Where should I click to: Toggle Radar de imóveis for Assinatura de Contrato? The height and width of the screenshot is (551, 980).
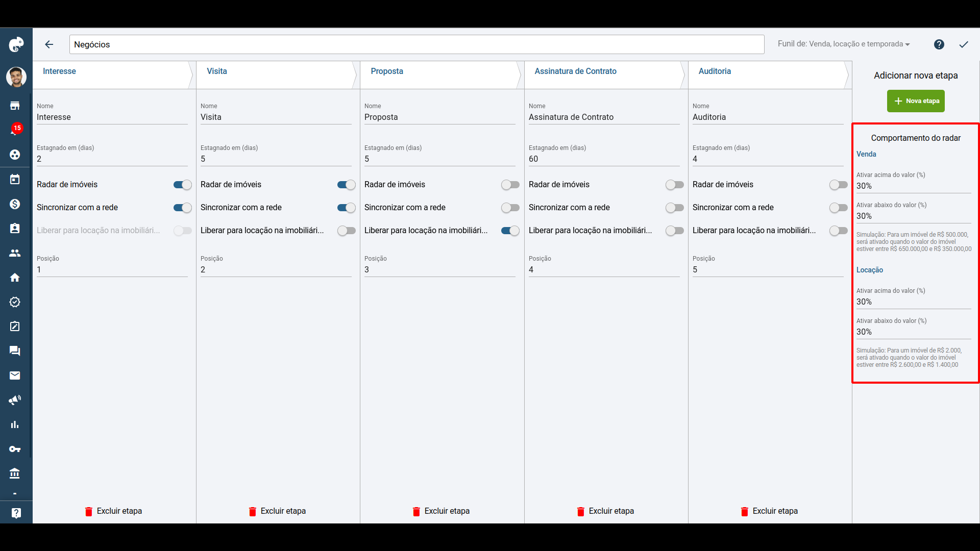[x=674, y=185]
